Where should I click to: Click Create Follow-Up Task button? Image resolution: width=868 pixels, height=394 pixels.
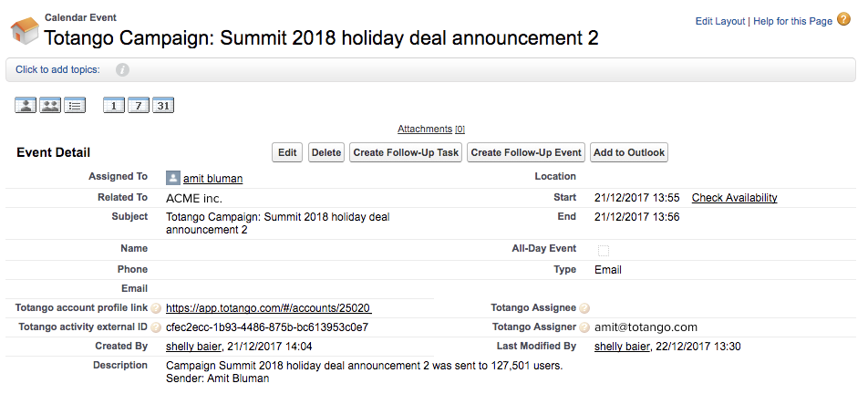[407, 152]
